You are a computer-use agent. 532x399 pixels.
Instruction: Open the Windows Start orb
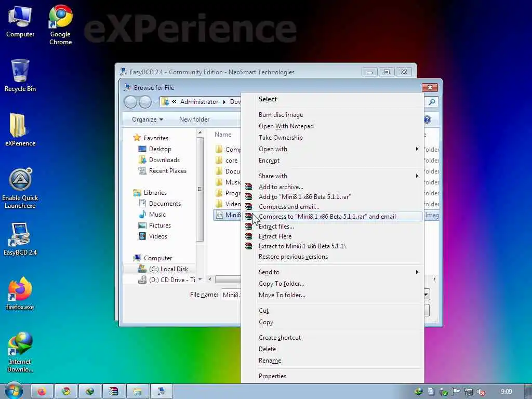tap(14, 391)
